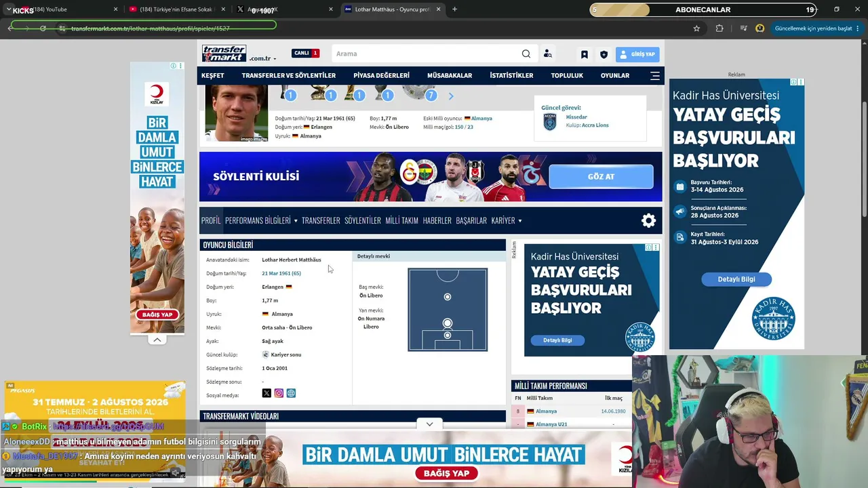This screenshot has width=868, height=488.
Task: Open Transferler ve Söylentiler menu
Action: [289, 76]
